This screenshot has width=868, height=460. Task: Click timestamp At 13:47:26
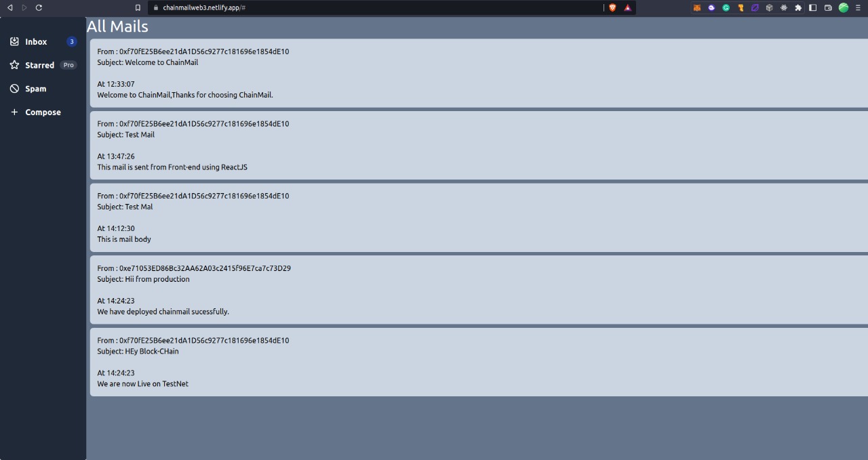pos(116,156)
